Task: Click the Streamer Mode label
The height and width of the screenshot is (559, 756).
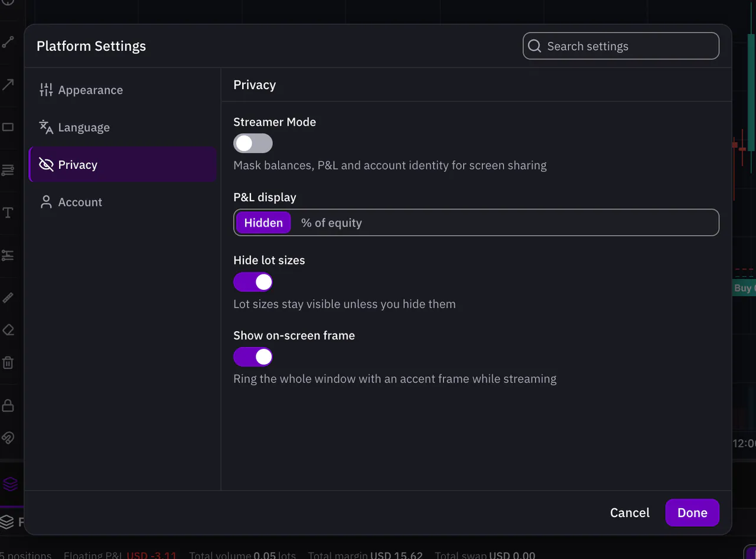Action: (x=275, y=122)
